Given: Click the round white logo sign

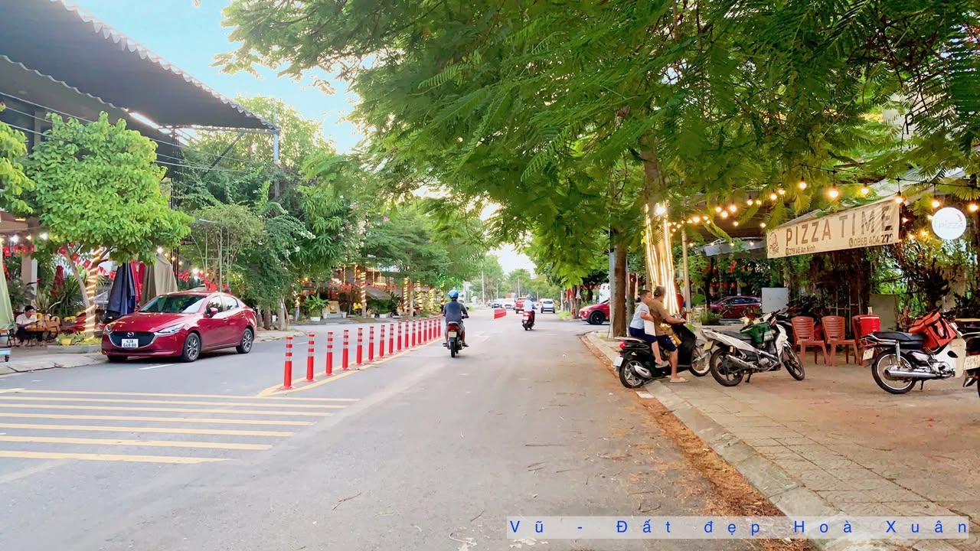Looking at the screenshot, I should [949, 223].
